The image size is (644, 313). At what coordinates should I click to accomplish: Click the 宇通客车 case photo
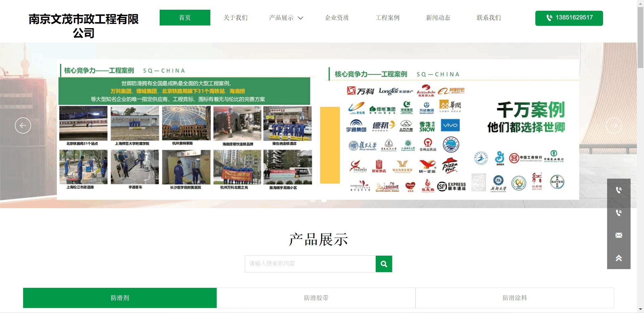point(135,167)
